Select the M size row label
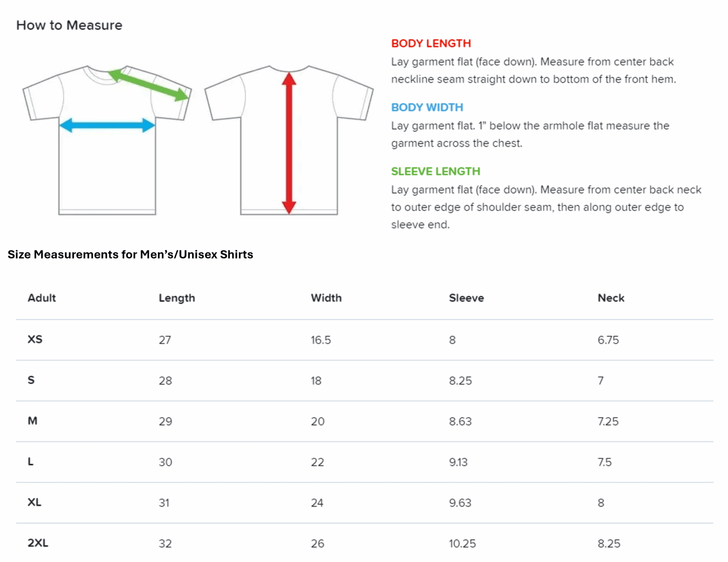The width and height of the screenshot is (728, 562). click(x=32, y=421)
